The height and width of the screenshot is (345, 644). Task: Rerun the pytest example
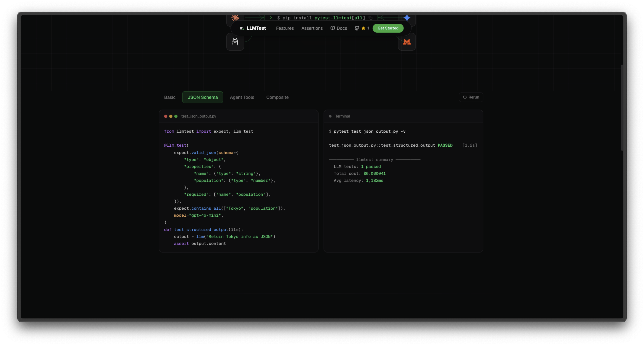[471, 97]
